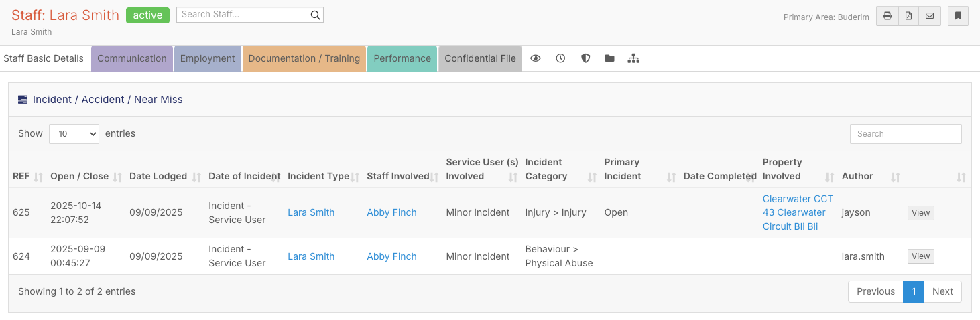Screen dimensions: 980x320
Task: Sort by Date of Incident arrows
Action: [275, 177]
